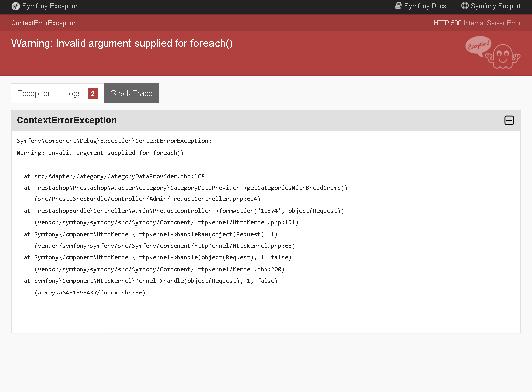The width and height of the screenshot is (532, 392).
Task: Open the Symfony Support link
Action: point(491,6)
